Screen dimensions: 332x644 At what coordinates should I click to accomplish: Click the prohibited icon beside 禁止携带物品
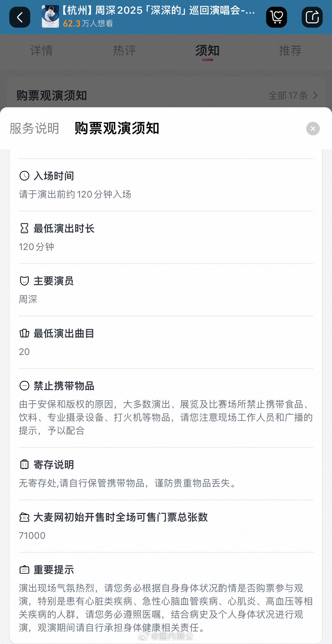pos(24,386)
